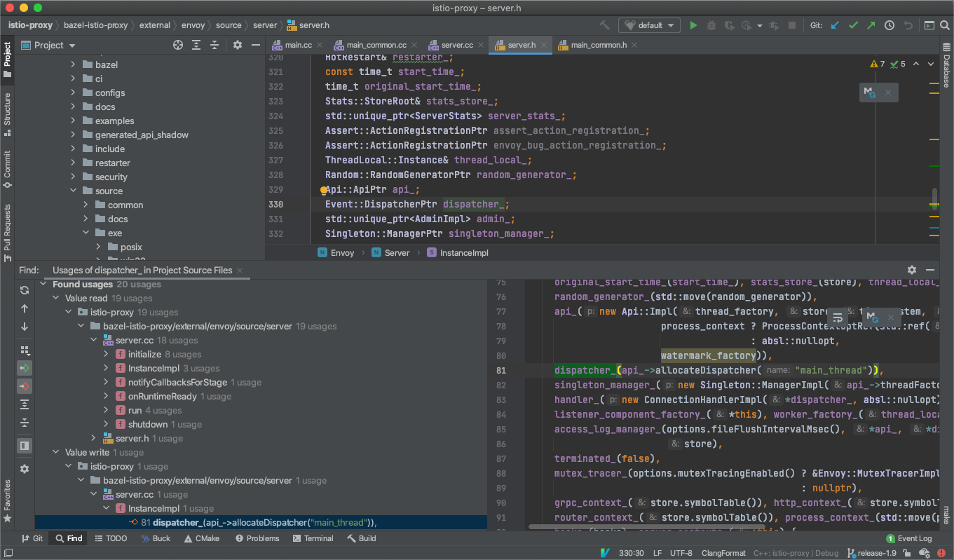Click the Git commit green checkmark icon

click(x=853, y=25)
